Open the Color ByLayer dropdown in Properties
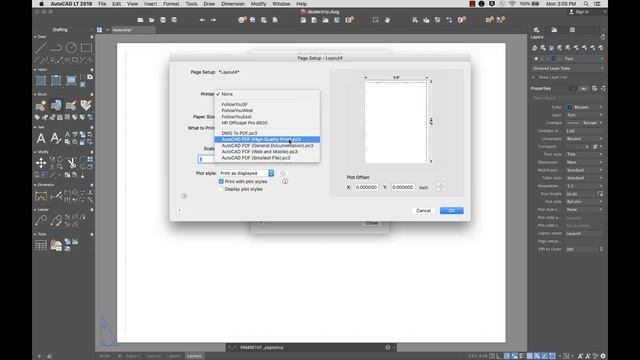 584,107
